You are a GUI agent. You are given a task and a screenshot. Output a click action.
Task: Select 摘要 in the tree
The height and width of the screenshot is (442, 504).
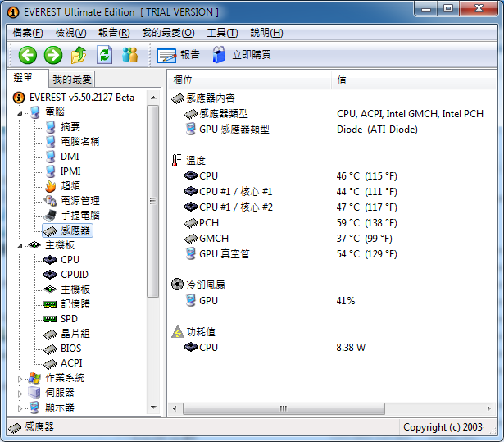70,127
